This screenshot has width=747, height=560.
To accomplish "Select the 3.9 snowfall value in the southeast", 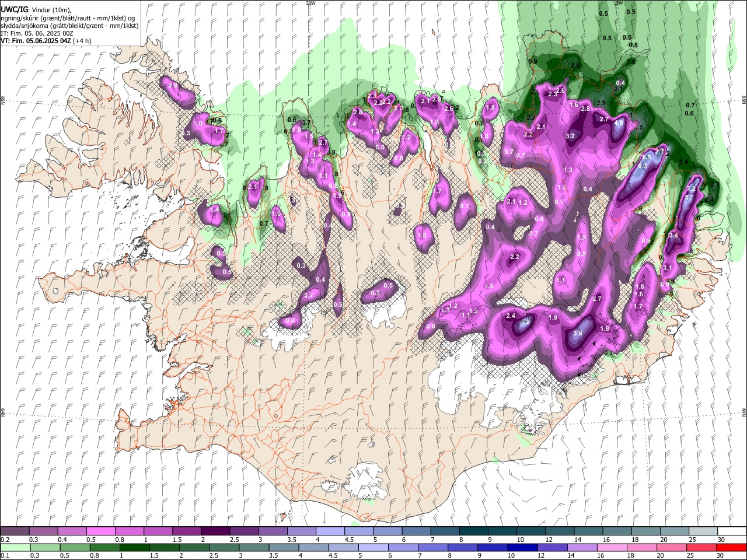I will pos(578,333).
